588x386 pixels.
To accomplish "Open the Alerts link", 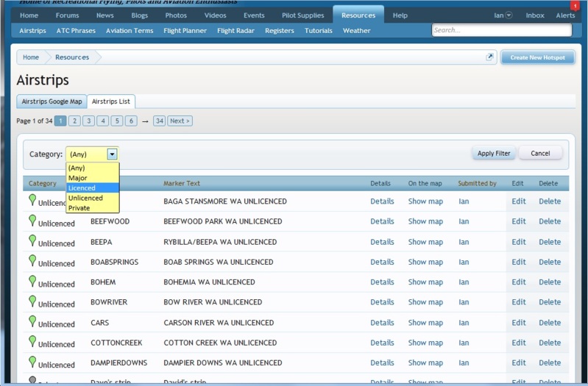I will coord(565,15).
